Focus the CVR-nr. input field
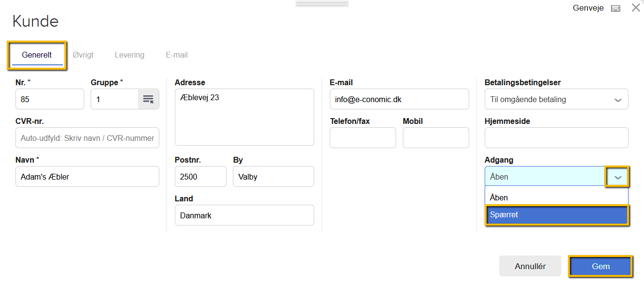This screenshot has height=288, width=644. (87, 138)
